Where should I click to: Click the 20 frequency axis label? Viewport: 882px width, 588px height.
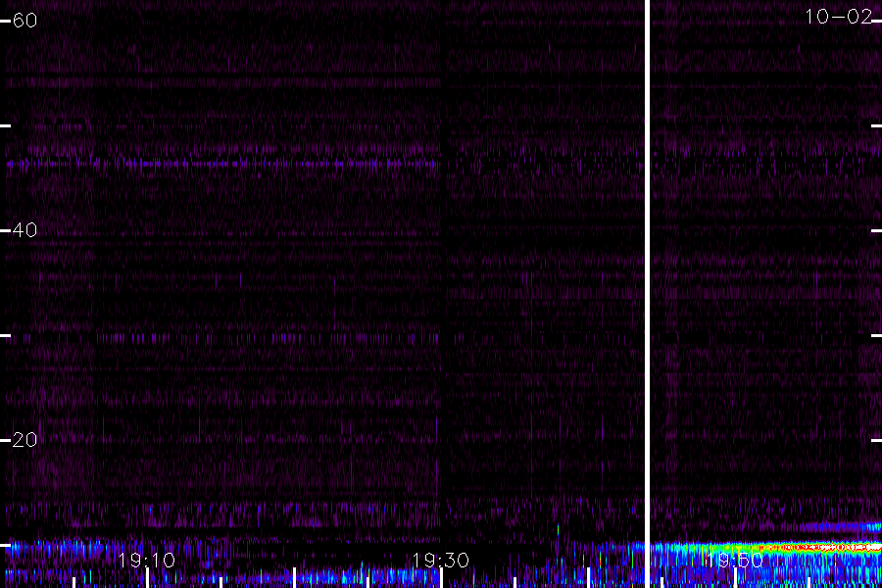(24, 439)
